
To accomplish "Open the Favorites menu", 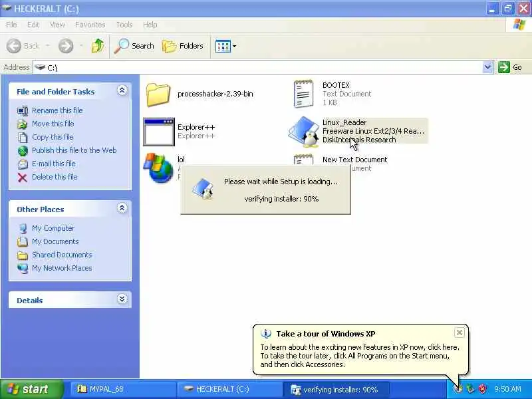I will [90, 25].
